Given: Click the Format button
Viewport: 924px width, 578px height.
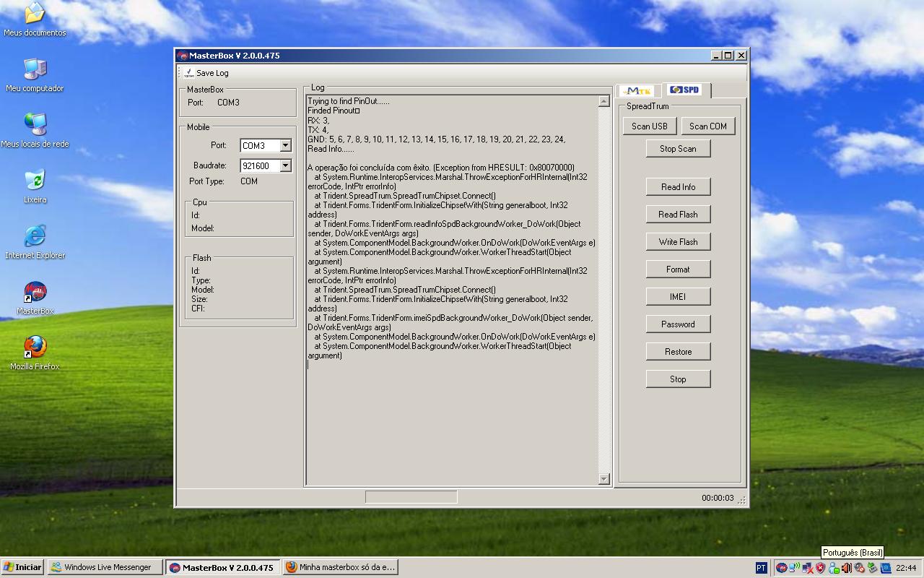Looking at the screenshot, I should [678, 269].
